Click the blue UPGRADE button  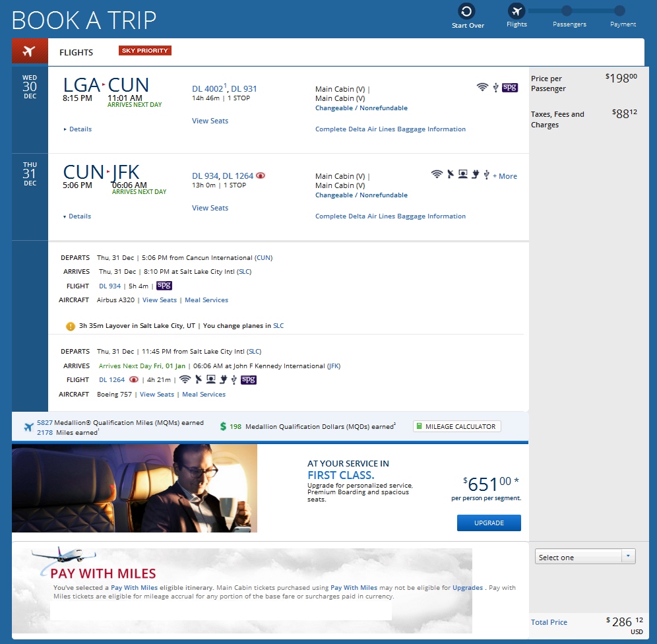tap(489, 523)
